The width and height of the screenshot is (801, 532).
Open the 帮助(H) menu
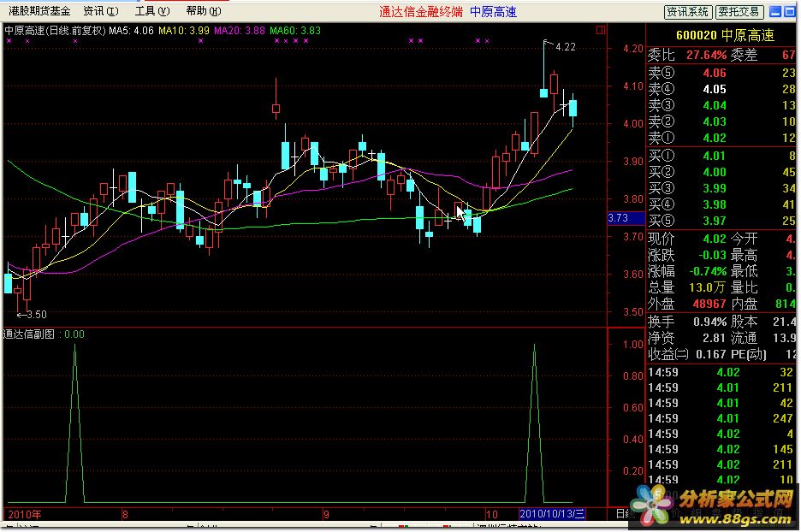click(x=204, y=11)
